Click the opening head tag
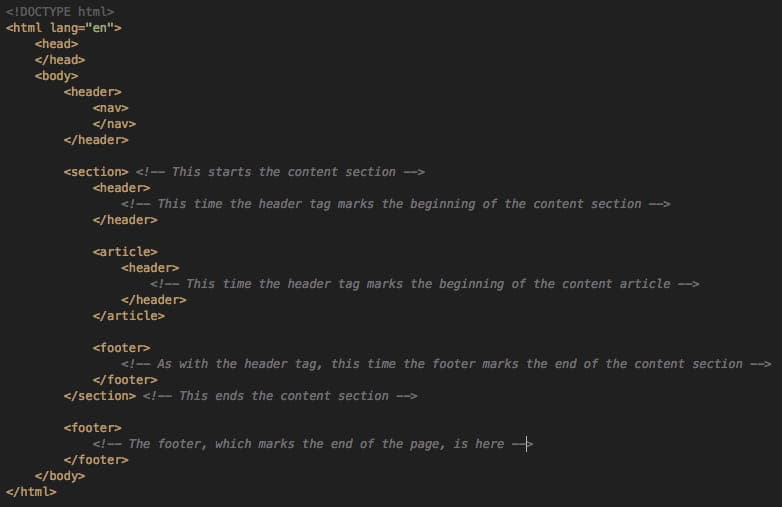The width and height of the screenshot is (782, 507). pyautogui.click(x=56, y=44)
